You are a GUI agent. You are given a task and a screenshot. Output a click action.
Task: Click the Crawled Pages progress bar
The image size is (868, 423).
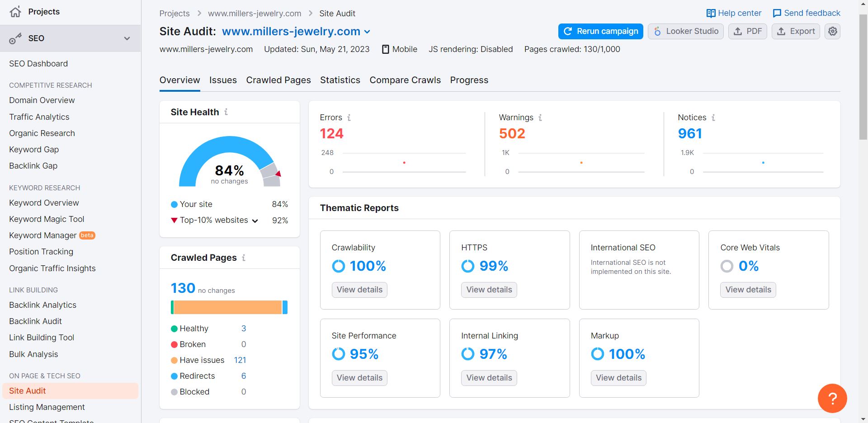point(229,307)
